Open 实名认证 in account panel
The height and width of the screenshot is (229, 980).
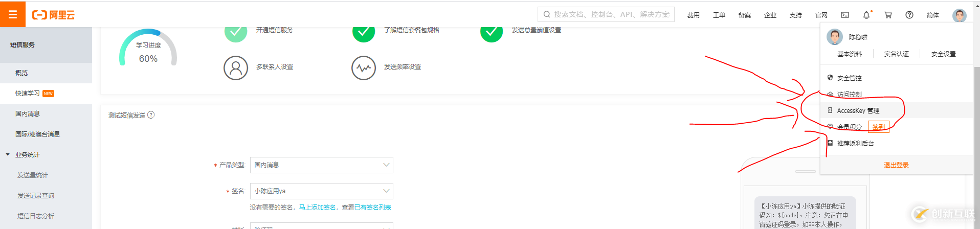pos(897,54)
